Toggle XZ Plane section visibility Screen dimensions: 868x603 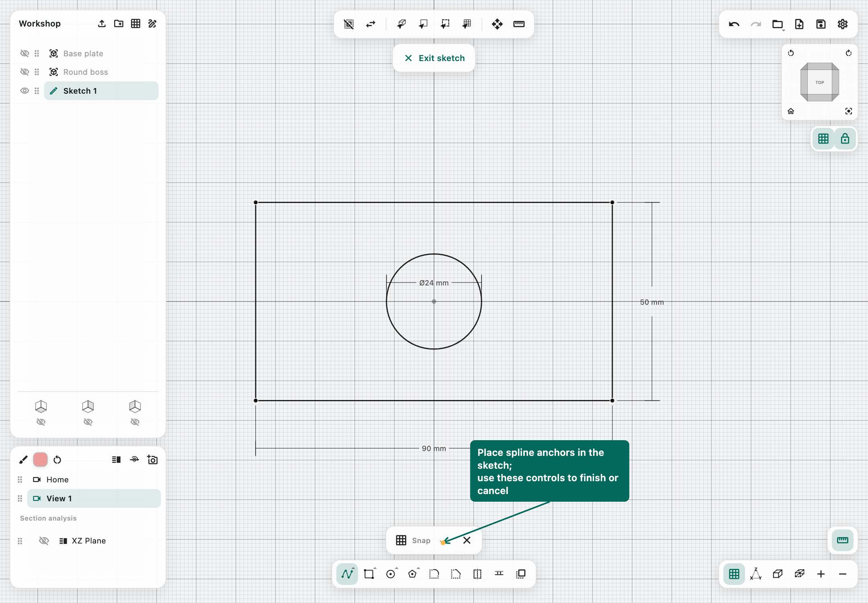[44, 541]
